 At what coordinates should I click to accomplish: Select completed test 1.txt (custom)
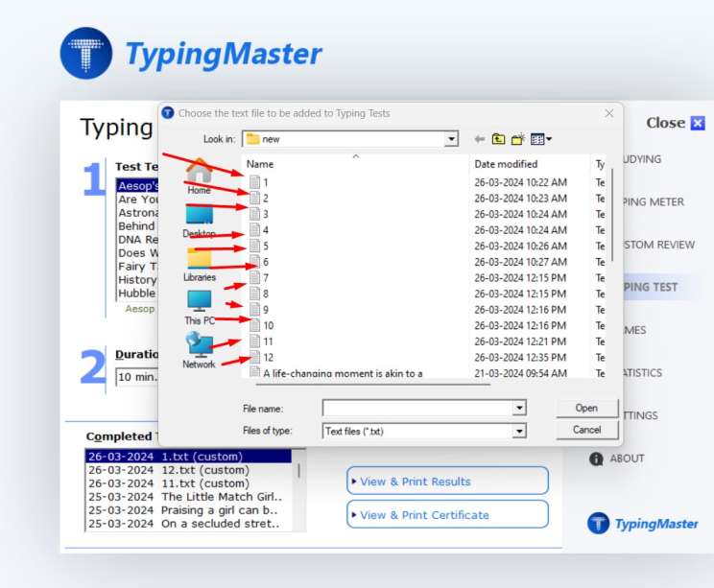[x=188, y=457]
